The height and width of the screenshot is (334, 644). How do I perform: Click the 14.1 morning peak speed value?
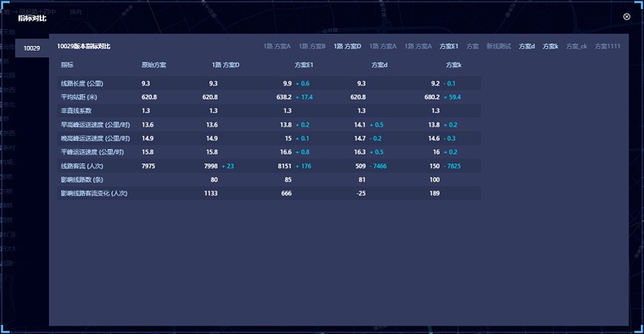coord(360,125)
